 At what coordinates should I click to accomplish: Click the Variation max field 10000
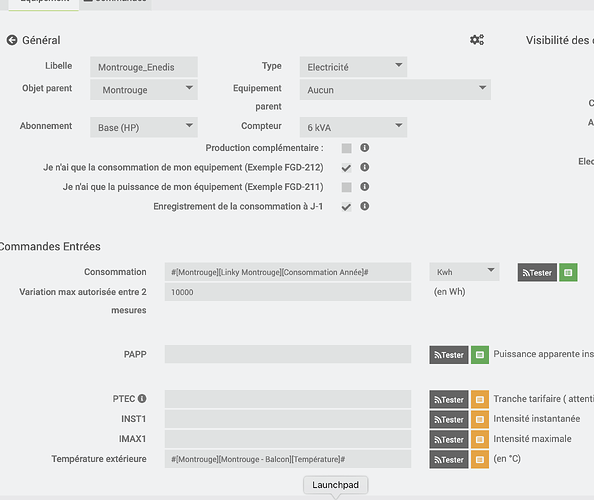click(x=288, y=292)
